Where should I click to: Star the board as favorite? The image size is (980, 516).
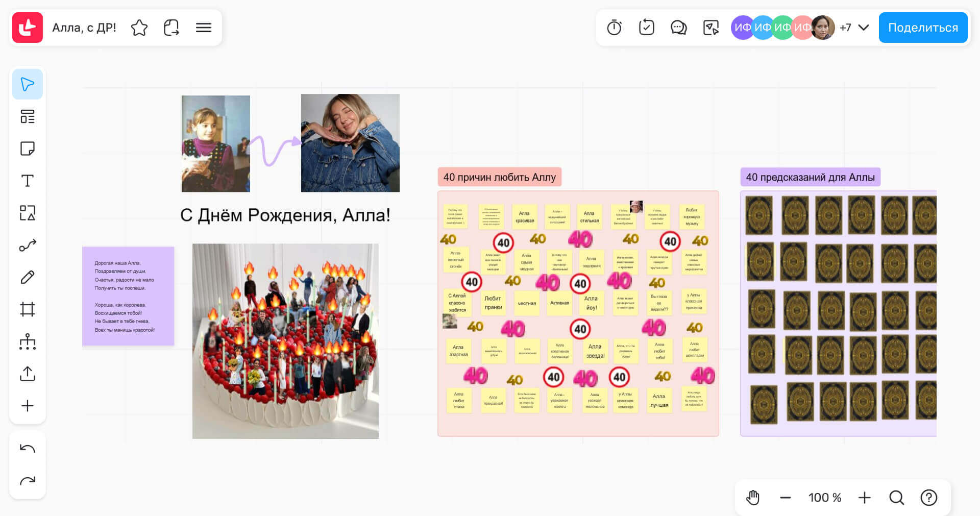139,28
